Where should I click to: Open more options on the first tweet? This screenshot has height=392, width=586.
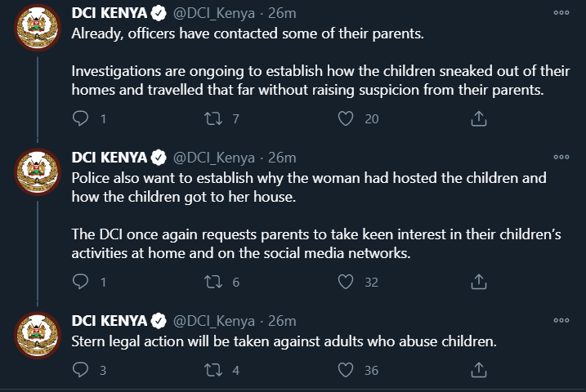point(561,13)
